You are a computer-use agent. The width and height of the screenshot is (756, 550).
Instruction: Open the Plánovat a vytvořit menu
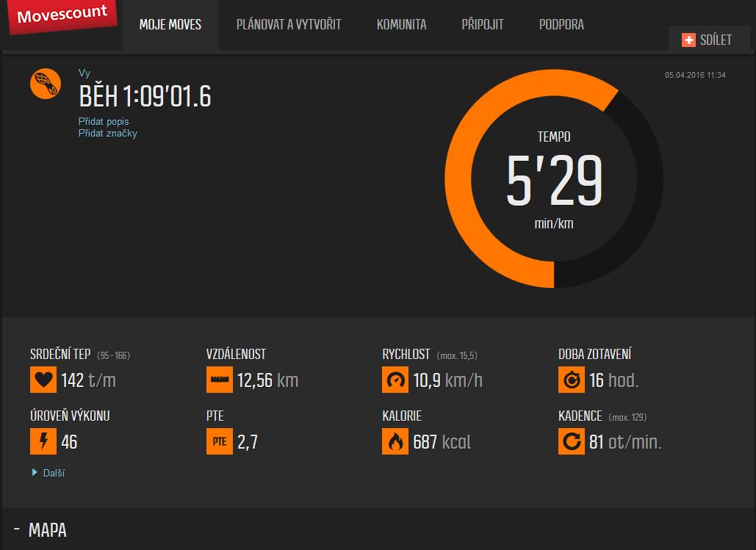289,25
